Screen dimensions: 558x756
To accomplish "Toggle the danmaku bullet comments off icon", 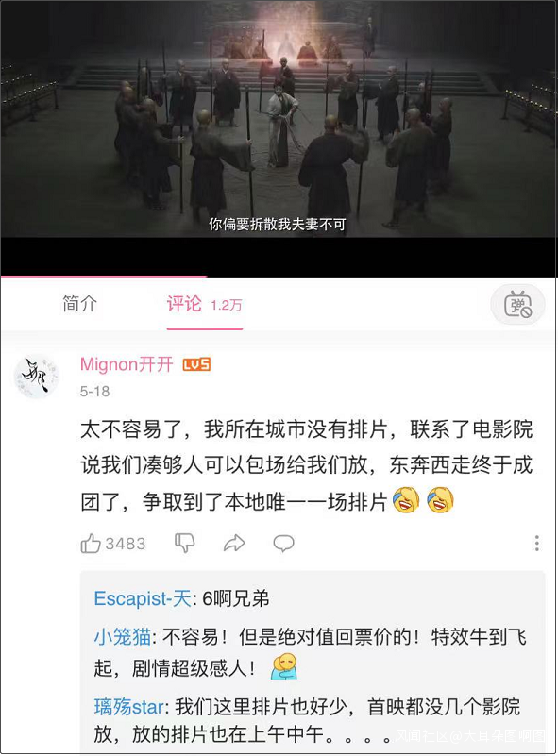I will 517,305.
